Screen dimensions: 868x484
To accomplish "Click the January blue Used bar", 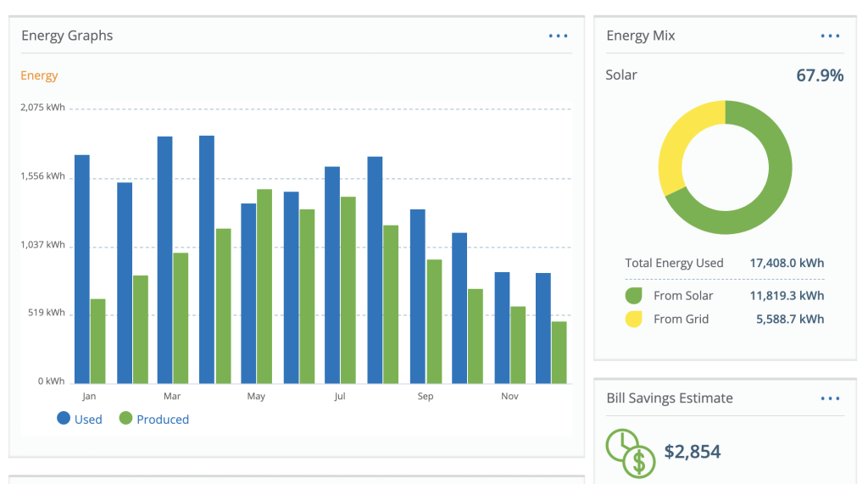I will tap(82, 270).
